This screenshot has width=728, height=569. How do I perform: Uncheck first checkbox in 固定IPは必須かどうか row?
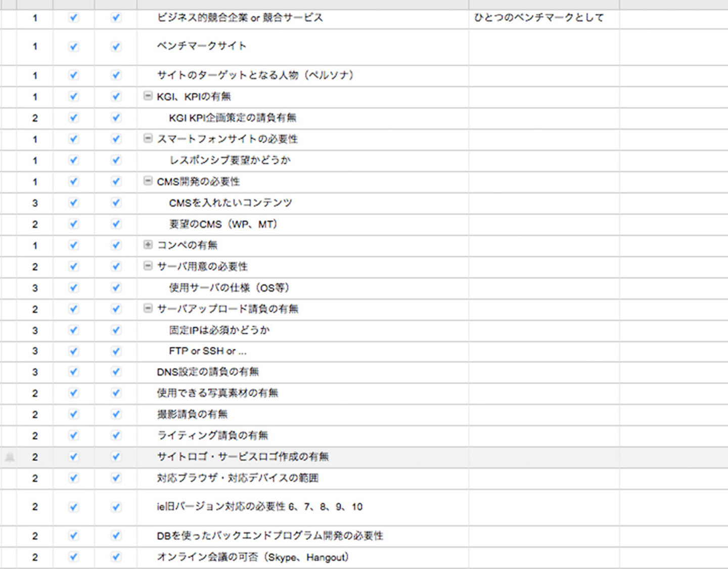click(x=74, y=330)
